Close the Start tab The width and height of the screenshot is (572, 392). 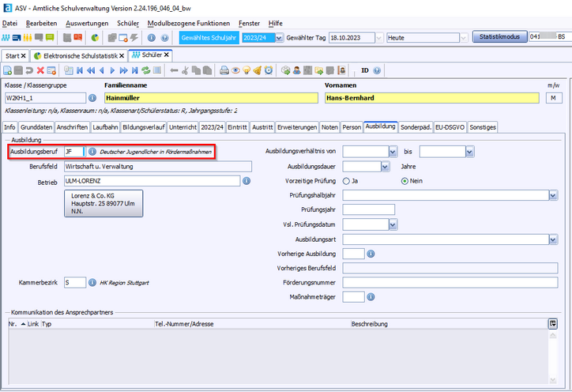click(x=24, y=56)
